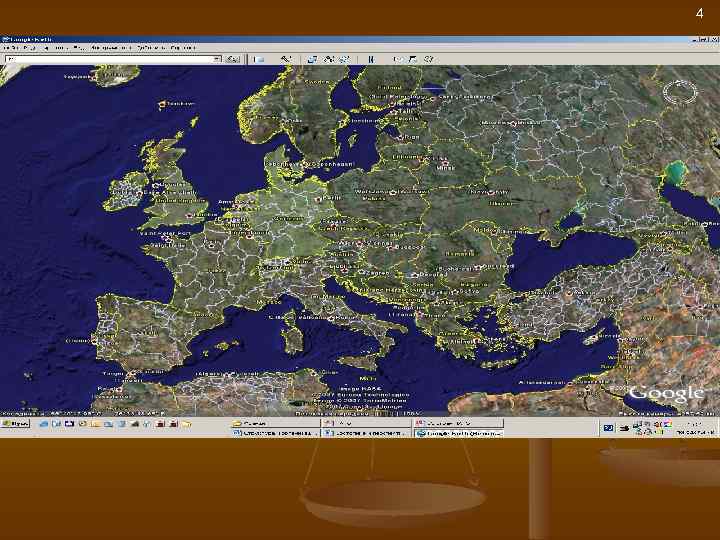The height and width of the screenshot is (540, 720).
Task: Focus the fly-to search input field
Action: coord(109,59)
